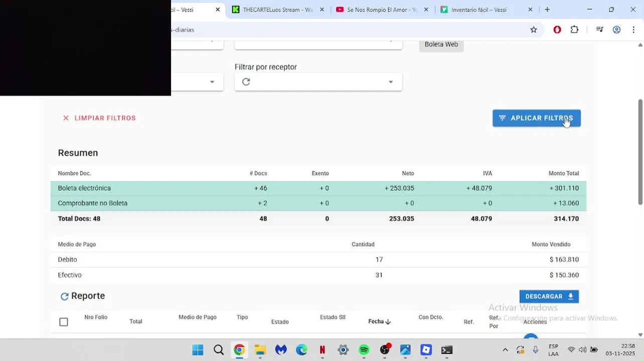The width and height of the screenshot is (644, 361).
Task: Open the media control playlist icon
Action: pyautogui.click(x=599, y=30)
